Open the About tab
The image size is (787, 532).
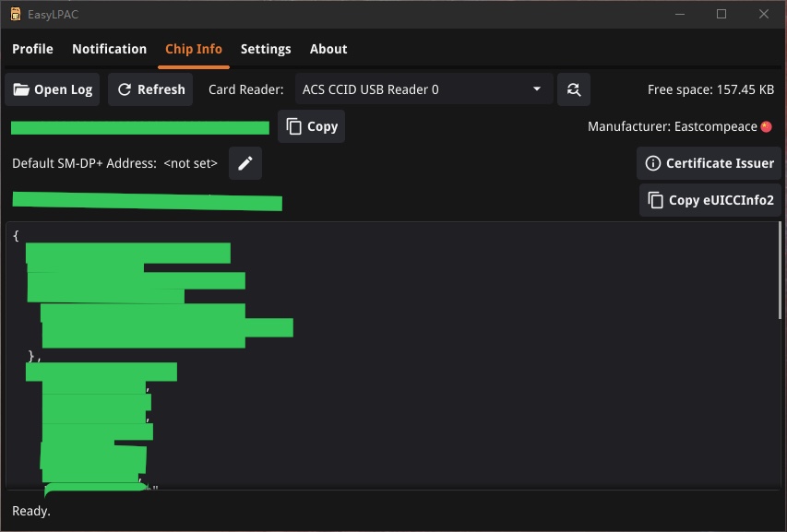(328, 49)
